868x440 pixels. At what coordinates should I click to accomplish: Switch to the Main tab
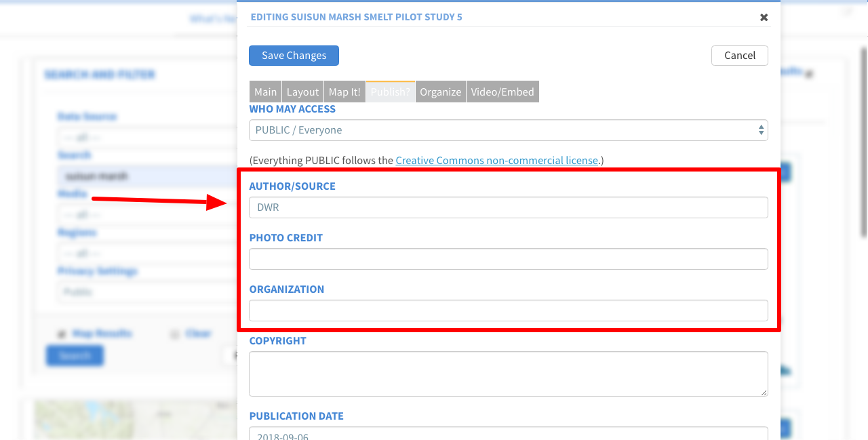[265, 92]
